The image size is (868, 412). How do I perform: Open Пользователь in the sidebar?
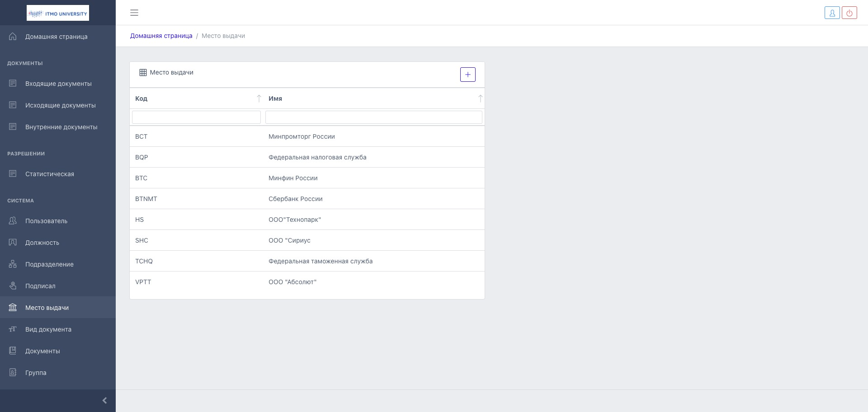(x=46, y=221)
